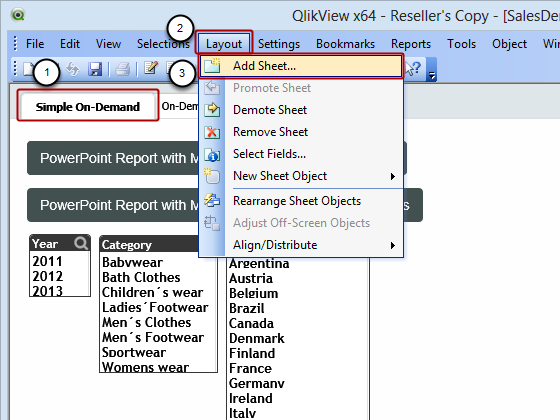The image size is (560, 420).
Task: Select Men´s Clothes category
Action: 158,322
